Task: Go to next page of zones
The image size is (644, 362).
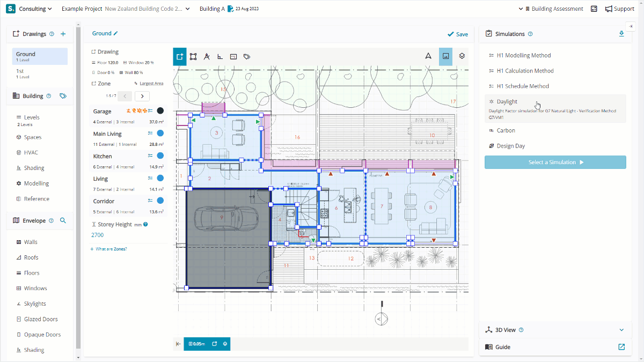Action: coord(142,96)
